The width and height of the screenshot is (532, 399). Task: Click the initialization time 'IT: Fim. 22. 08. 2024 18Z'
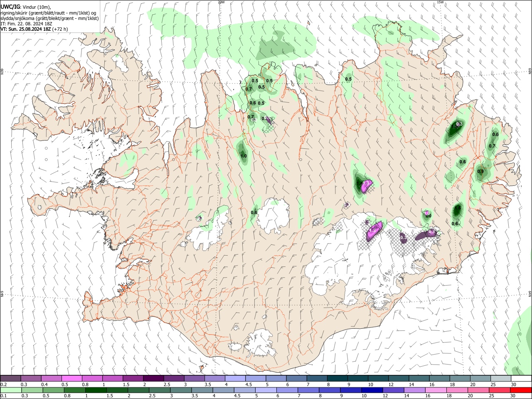click(27, 24)
